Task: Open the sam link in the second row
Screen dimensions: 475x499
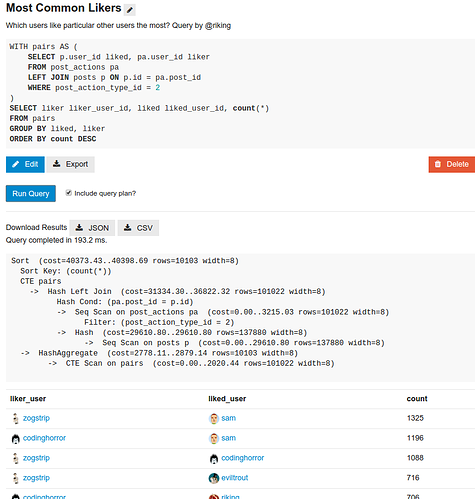Action: (x=229, y=438)
